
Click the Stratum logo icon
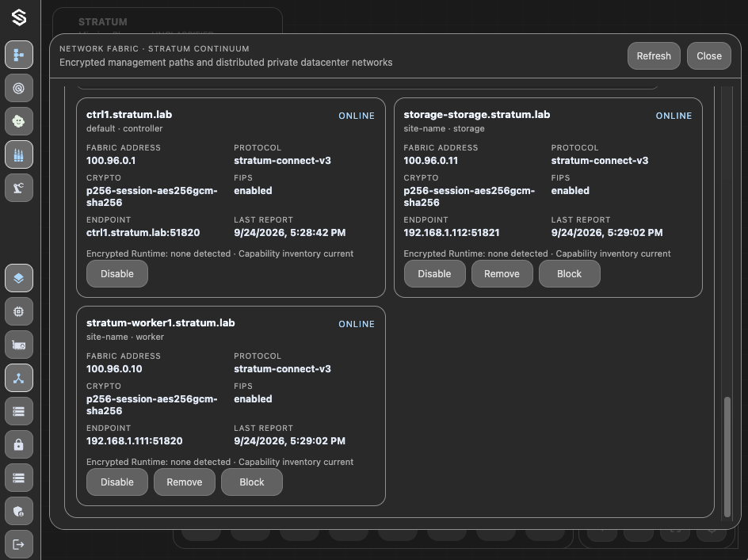(19, 18)
